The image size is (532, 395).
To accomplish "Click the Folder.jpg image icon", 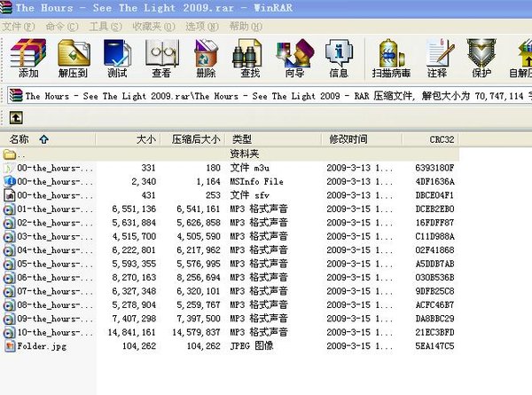I will [x=10, y=346].
